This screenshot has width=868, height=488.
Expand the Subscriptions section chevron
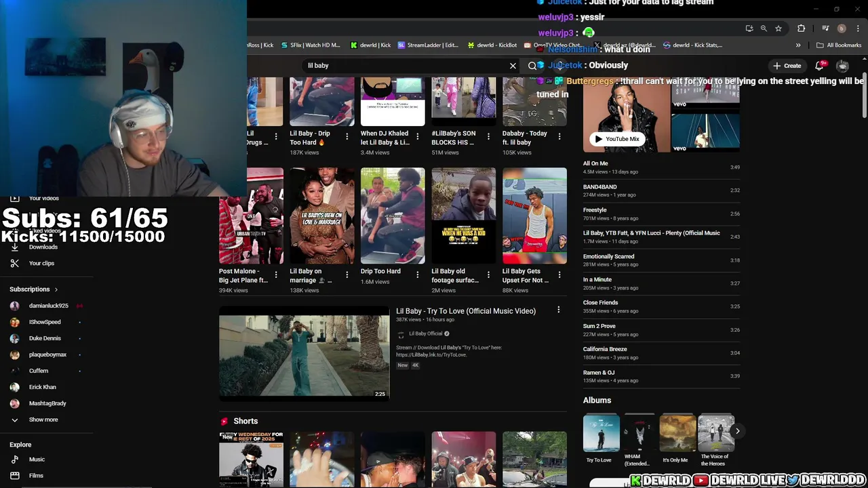coord(56,289)
